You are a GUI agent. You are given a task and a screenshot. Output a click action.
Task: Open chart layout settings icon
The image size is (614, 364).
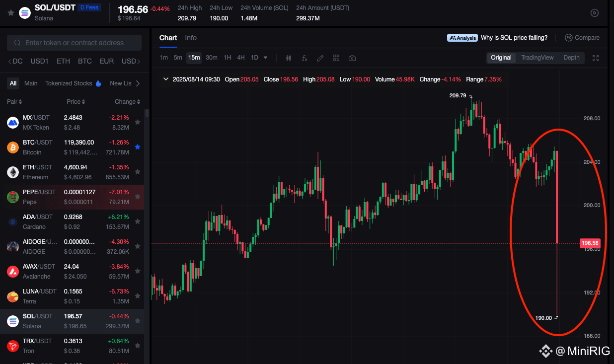[336, 58]
